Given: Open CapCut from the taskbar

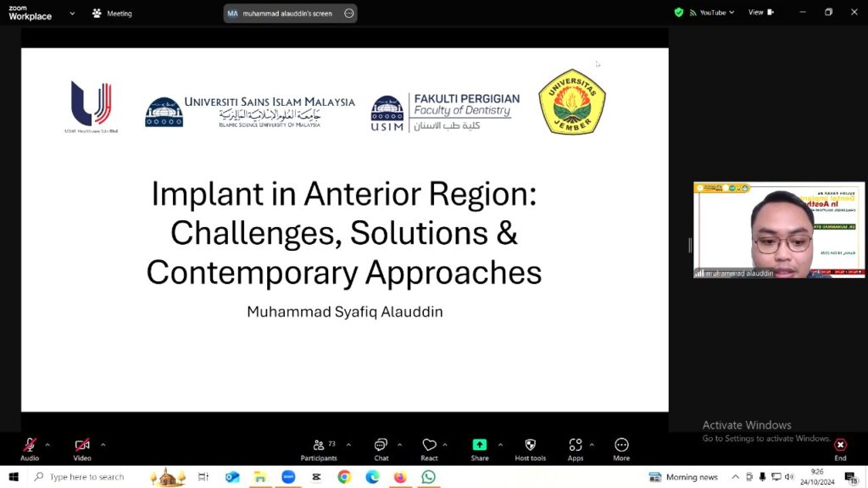Looking at the screenshot, I should click(x=316, y=477).
